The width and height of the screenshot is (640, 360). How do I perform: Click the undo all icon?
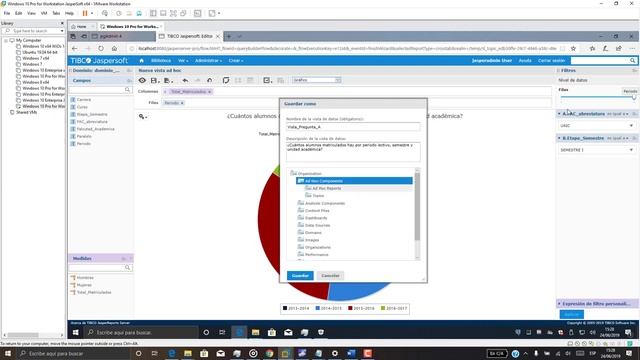[x=210, y=80]
